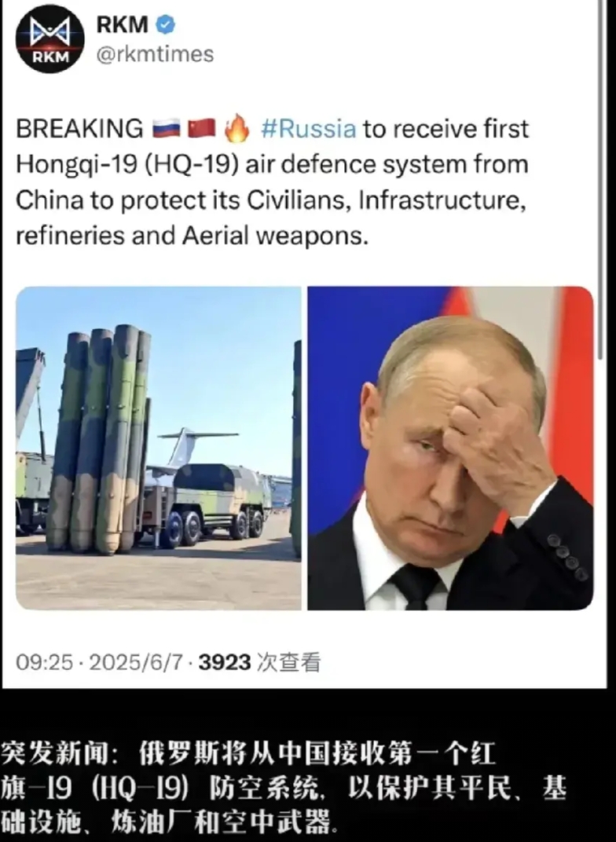Click the Chinese translation caption text
The height and width of the screenshot is (842, 616).
coord(284,787)
